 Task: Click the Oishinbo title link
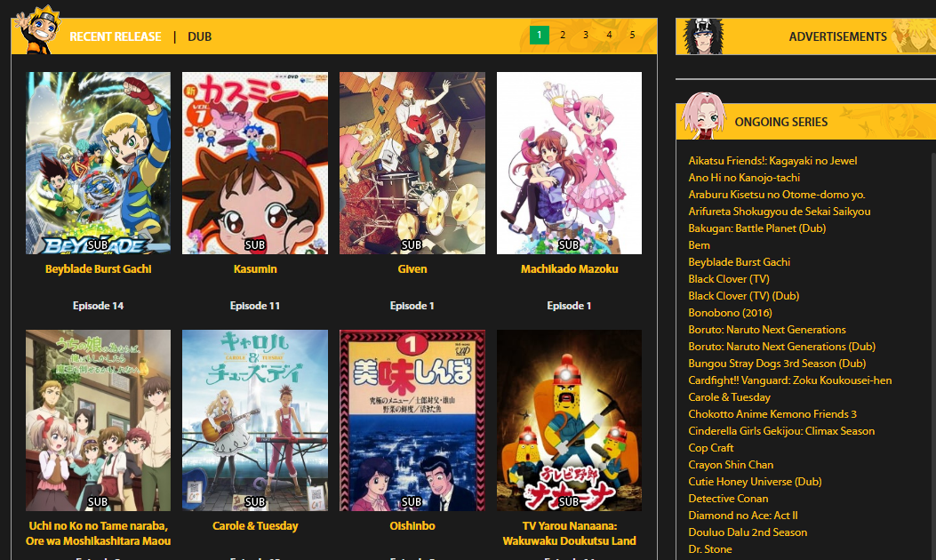(x=412, y=526)
